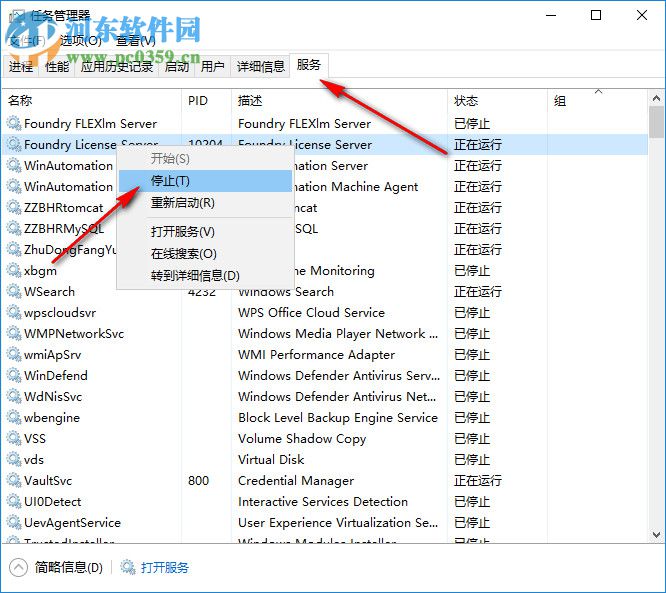Screen dimensions: 666x593
Task: Click the gear icon beside vds
Action: [x=14, y=459]
